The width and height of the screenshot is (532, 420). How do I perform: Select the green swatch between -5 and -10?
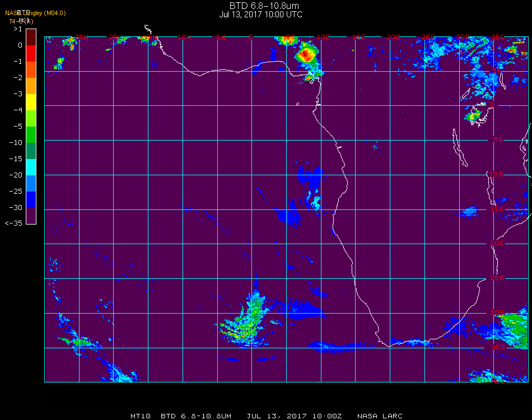tap(31, 135)
